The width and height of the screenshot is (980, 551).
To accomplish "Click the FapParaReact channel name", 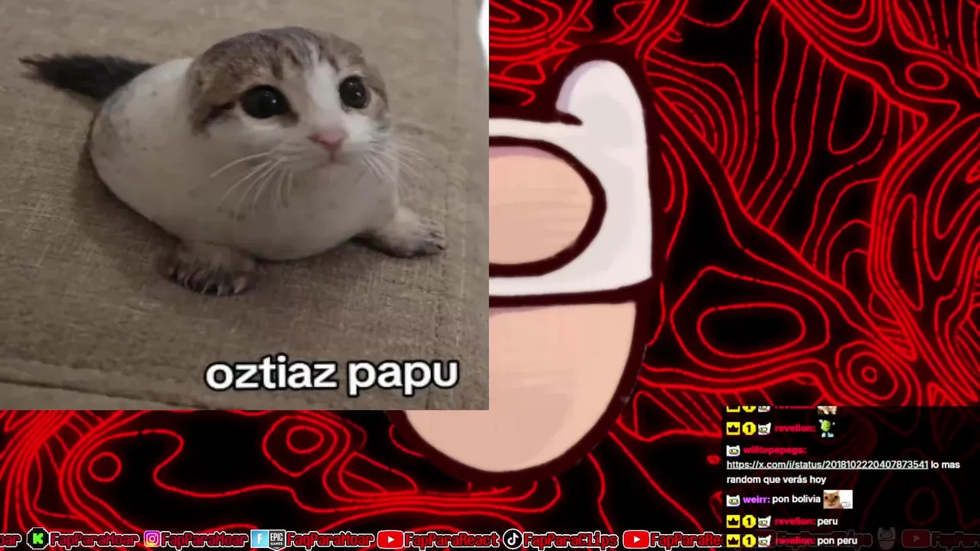I will click(x=452, y=540).
